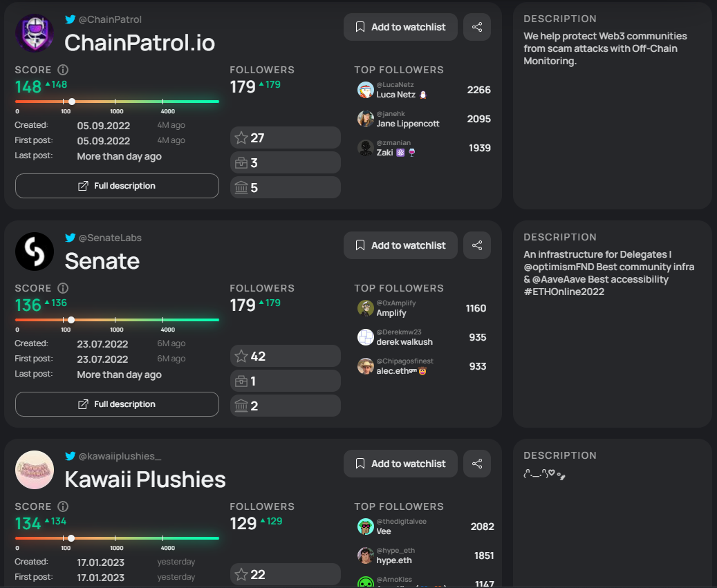Click the share icon on ChainPatrol.io card
The width and height of the screenshot is (717, 588).
477,27
